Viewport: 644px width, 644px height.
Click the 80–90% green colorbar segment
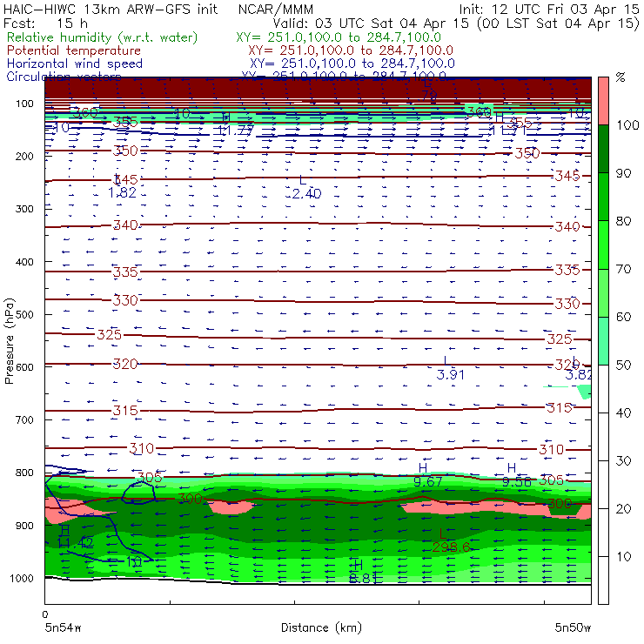[x=603, y=197]
